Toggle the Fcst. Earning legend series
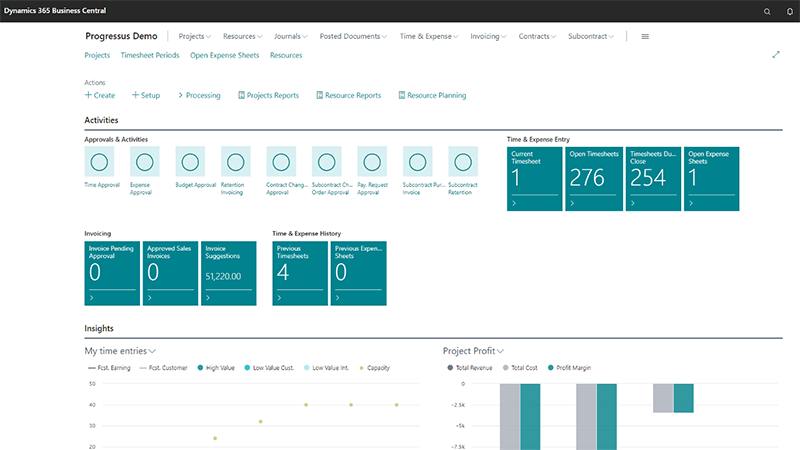The height and width of the screenshot is (450, 800). 109,368
